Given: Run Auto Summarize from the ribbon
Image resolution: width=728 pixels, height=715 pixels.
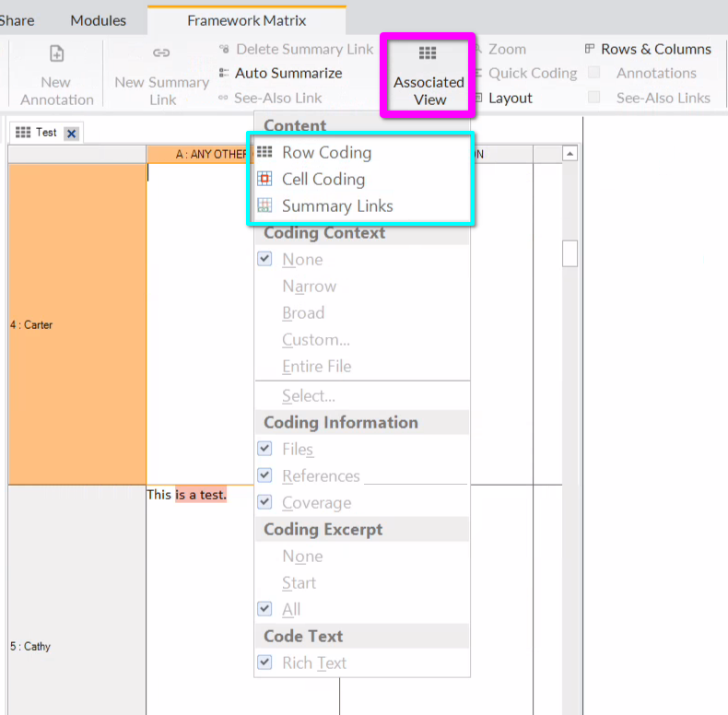Looking at the screenshot, I should (288, 73).
